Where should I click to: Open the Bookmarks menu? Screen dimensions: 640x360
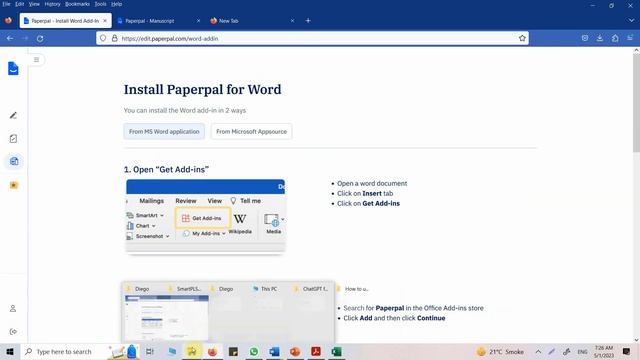pos(77,4)
